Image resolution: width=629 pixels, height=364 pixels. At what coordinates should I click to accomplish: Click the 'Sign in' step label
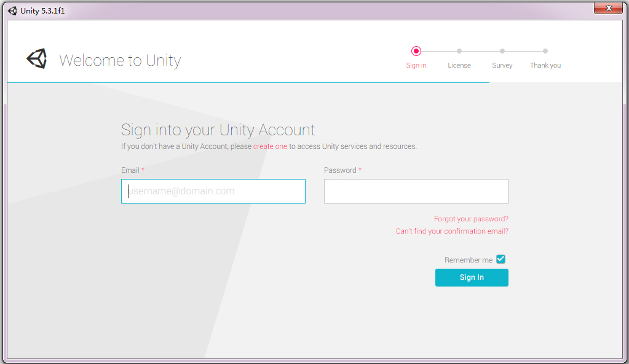click(416, 65)
